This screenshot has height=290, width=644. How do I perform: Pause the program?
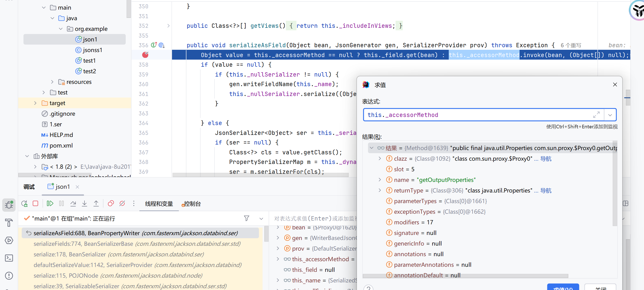tap(61, 204)
